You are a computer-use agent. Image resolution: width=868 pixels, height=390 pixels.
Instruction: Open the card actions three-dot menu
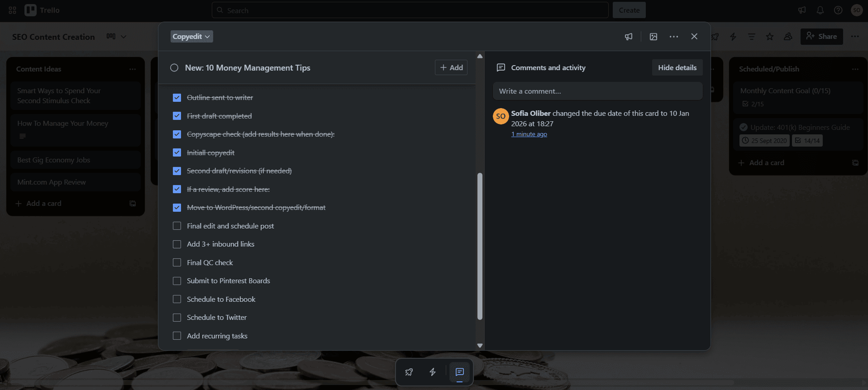[674, 37]
